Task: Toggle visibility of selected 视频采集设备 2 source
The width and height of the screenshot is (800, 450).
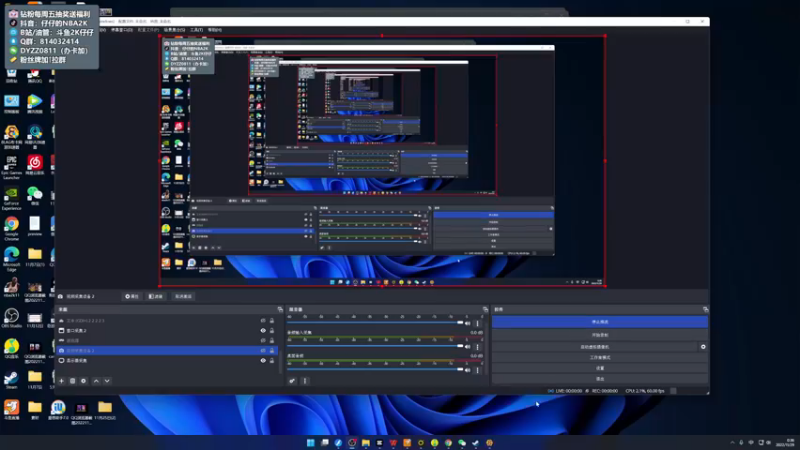Action: pos(263,351)
